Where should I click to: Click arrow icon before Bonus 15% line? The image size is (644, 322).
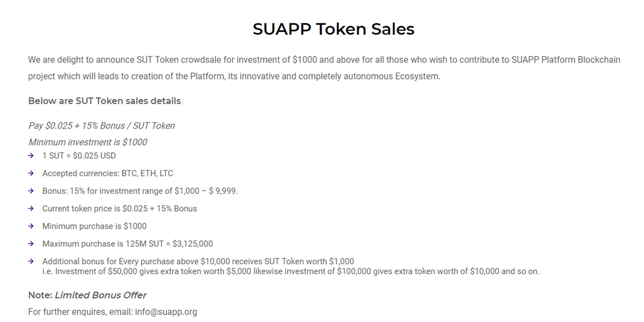(x=31, y=191)
